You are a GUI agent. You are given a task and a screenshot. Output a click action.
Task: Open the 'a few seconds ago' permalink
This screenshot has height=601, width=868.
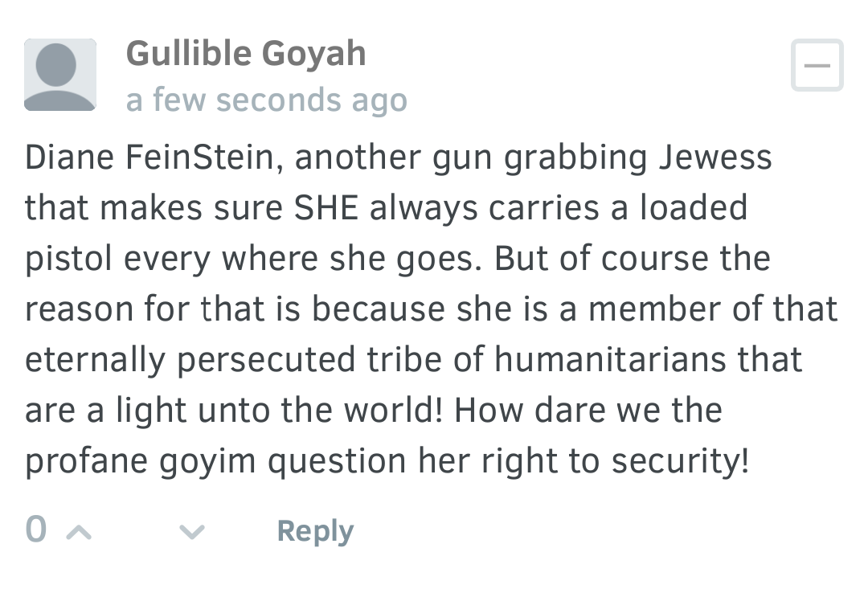click(x=267, y=100)
